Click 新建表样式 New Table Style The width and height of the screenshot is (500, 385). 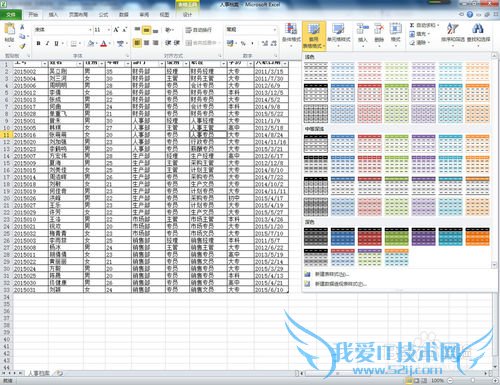point(332,274)
